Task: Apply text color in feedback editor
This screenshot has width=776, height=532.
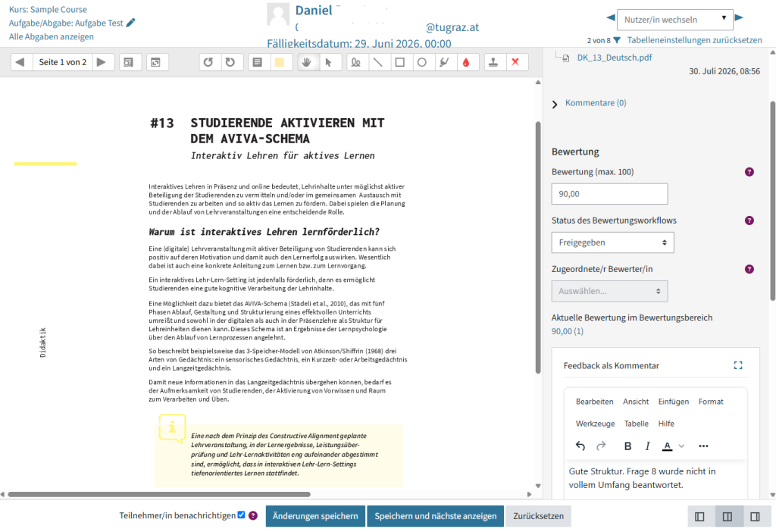Action: (667, 446)
